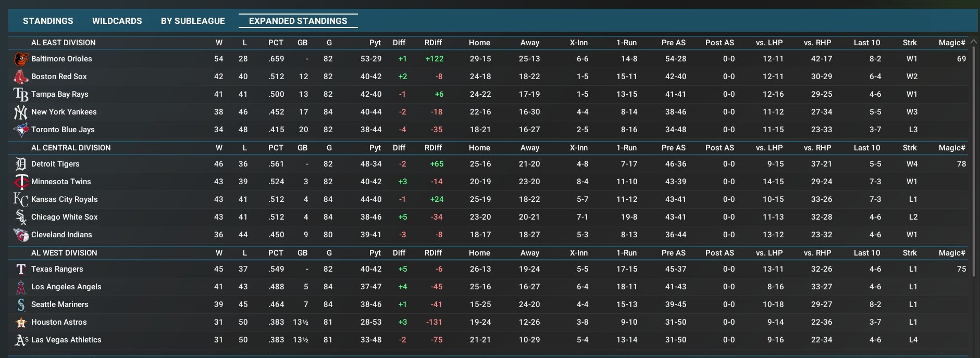Screen dimensions: 980x358
Task: Open the Boston Red Sox team link
Action: tap(59, 76)
